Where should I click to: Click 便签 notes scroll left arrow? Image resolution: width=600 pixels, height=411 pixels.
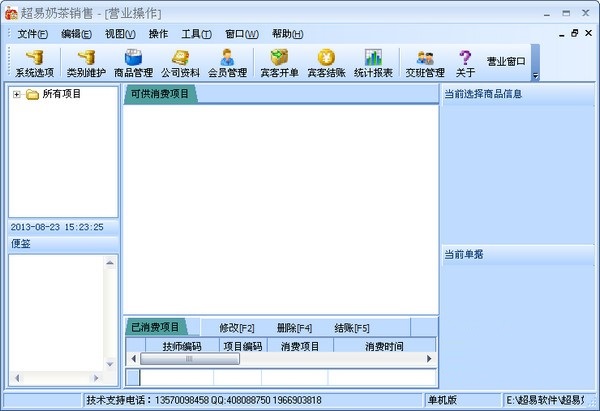click(17, 378)
